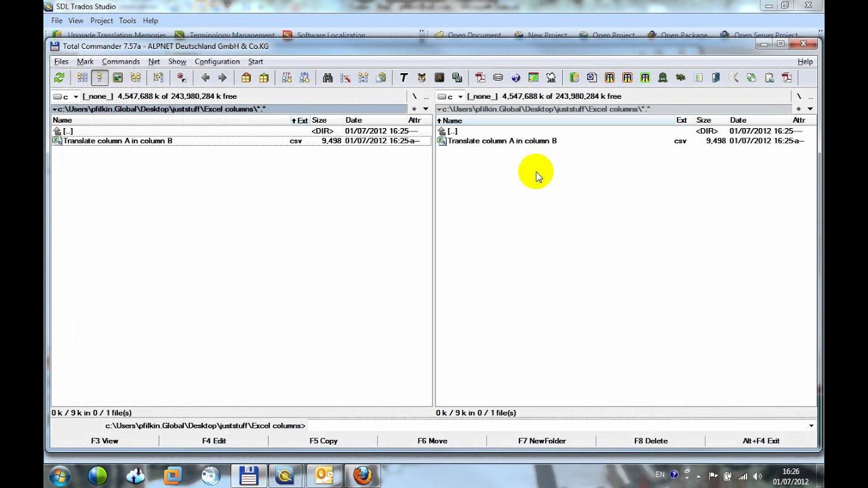Click the white camel toolbar icon
The width and height of the screenshot is (868, 488).
[x=551, y=78]
